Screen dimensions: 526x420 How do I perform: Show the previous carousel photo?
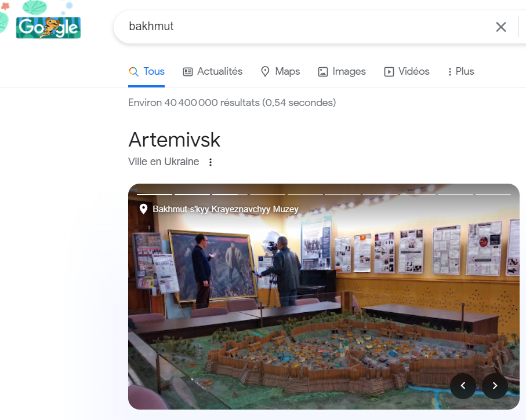pos(463,385)
